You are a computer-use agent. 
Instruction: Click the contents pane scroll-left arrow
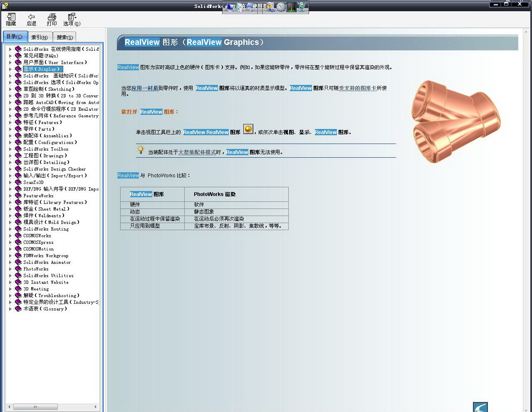pos(10,407)
